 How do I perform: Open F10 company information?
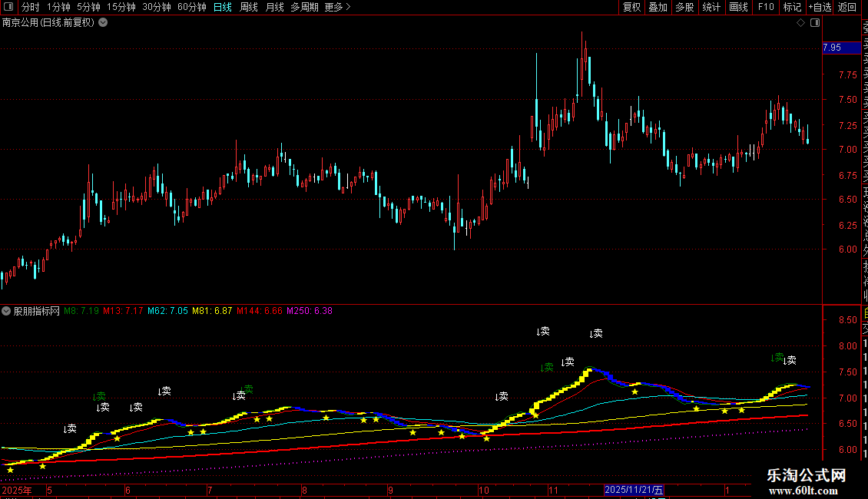pyautogui.click(x=766, y=7)
